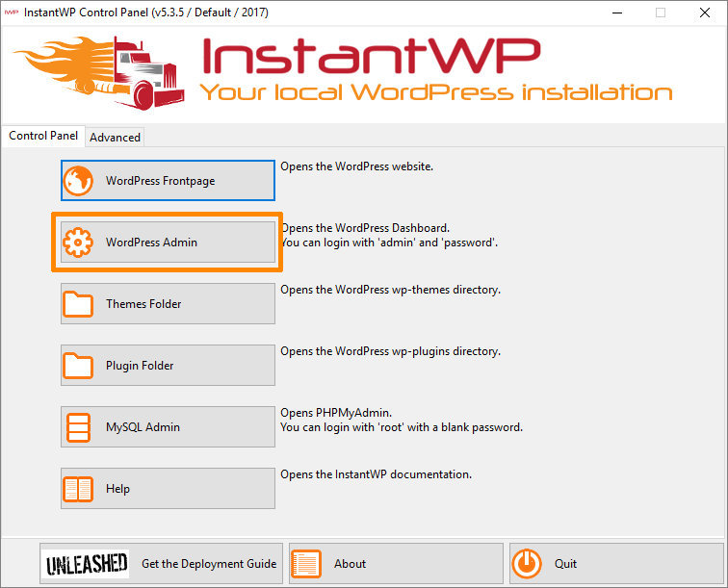Open Help documentation button label

(x=117, y=489)
